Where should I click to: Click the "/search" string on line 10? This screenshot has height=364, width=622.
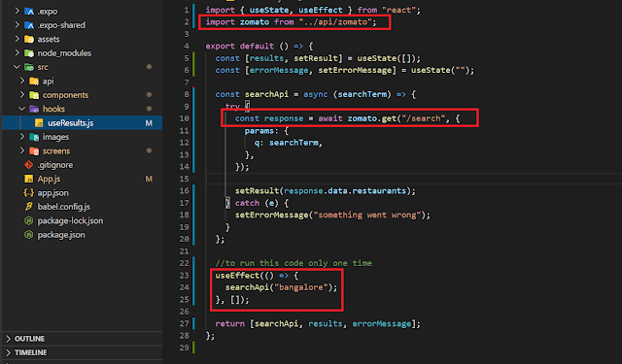pos(423,118)
